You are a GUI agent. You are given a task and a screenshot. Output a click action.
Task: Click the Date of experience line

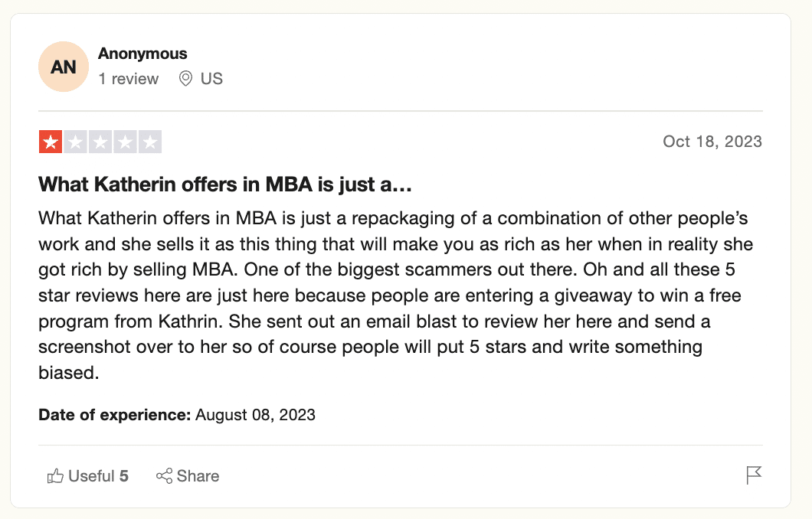point(177,415)
